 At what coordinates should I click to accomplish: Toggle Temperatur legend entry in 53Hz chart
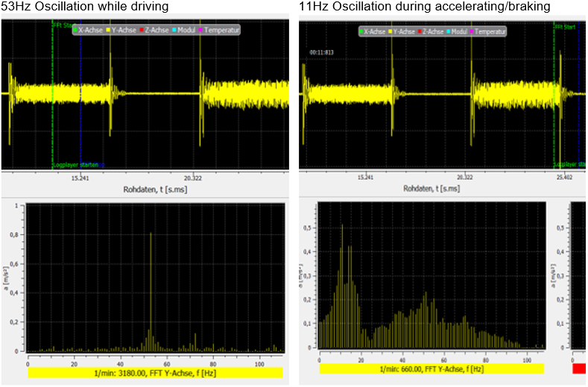point(219,30)
